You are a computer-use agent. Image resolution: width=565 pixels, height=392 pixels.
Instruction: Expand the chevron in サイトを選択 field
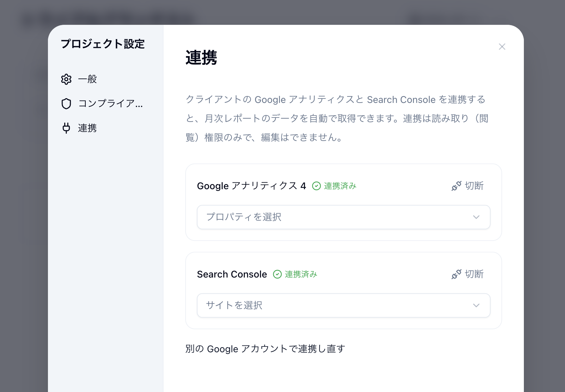click(476, 305)
